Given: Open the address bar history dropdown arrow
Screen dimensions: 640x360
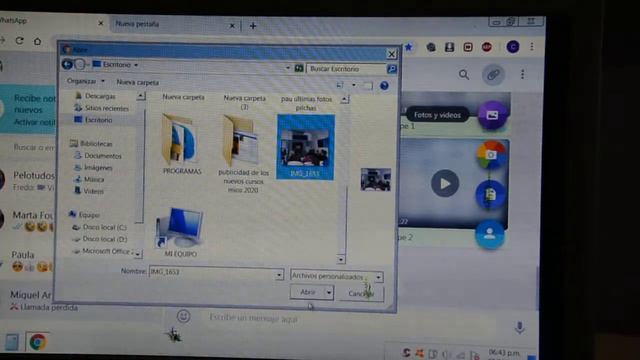Looking at the screenshot, I should tap(288, 68).
